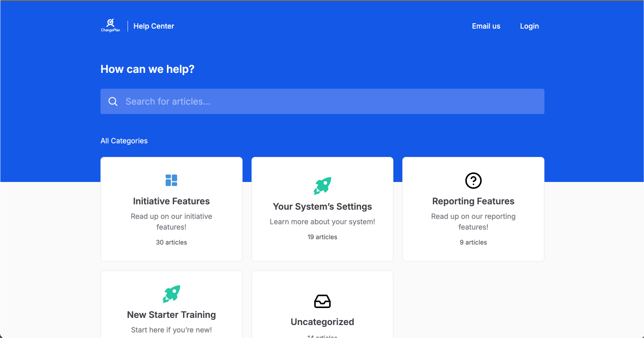Open the Help Center home link
This screenshot has width=644, height=338.
(154, 26)
